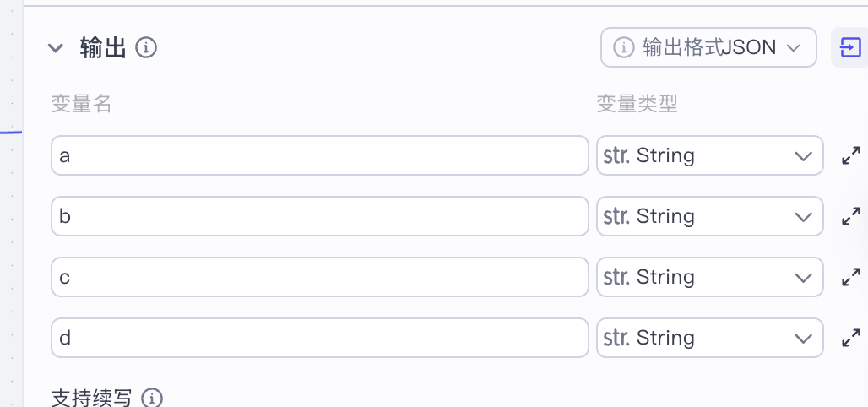Open String type dropdown for variable c
Image resolution: width=868 pixels, height=407 pixels.
pyautogui.click(x=709, y=278)
